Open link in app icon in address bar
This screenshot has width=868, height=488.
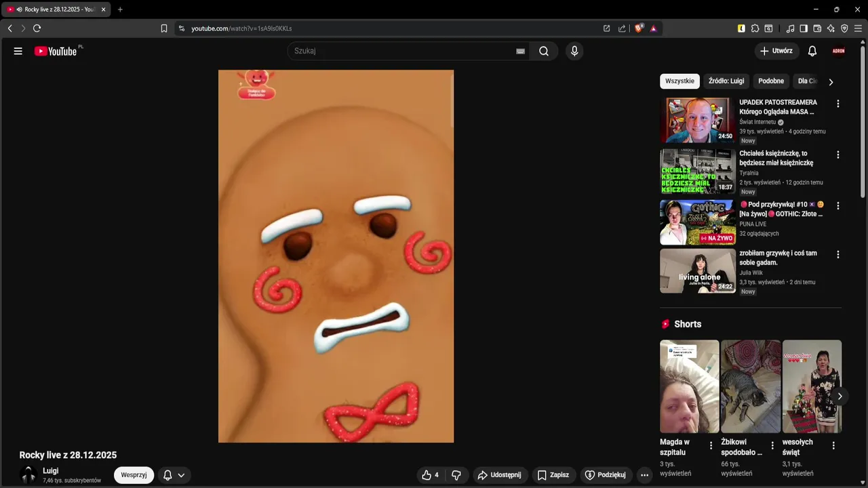point(606,28)
